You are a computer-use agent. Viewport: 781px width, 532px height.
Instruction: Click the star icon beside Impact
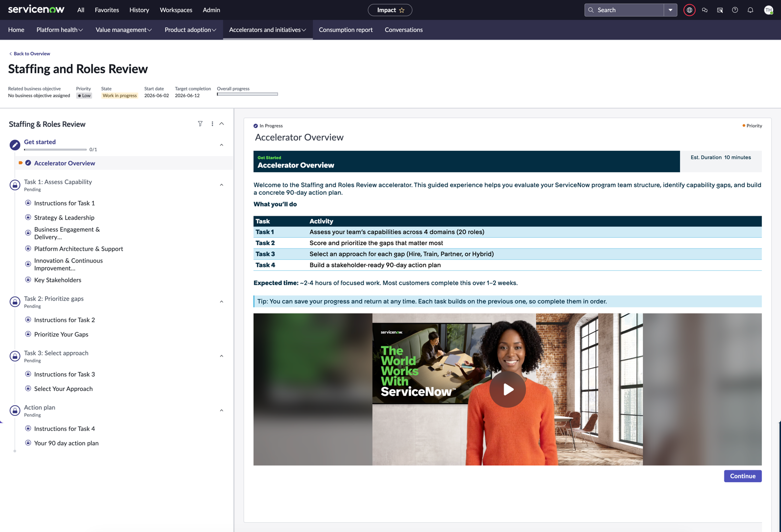402,10
